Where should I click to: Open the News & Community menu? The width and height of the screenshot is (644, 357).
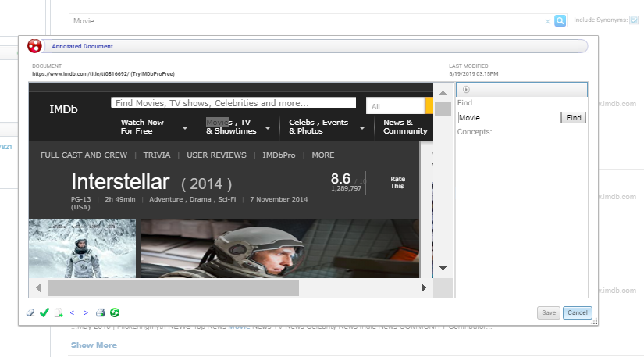405,127
